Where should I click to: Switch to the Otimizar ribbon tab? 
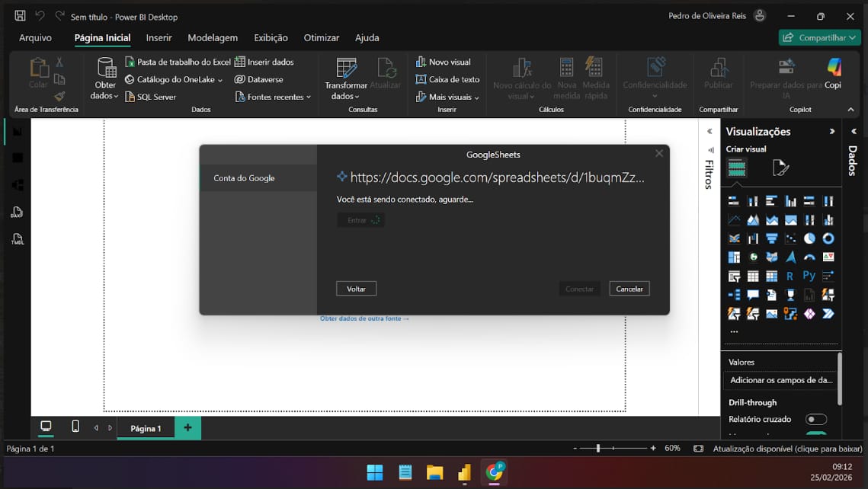tap(321, 37)
